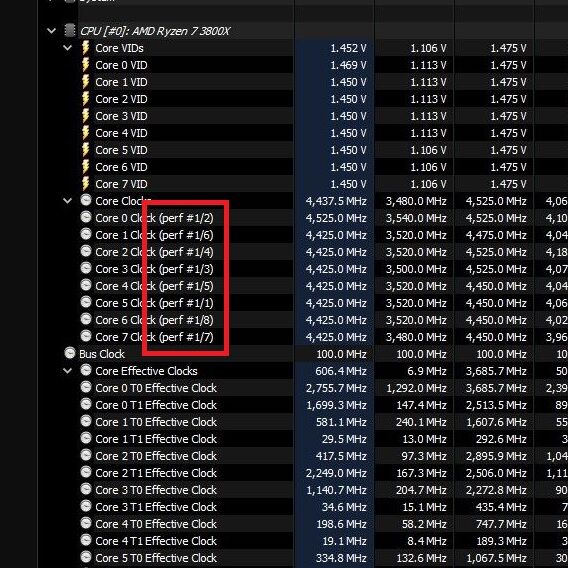Viewport: 568px width, 568px height.
Task: Click the clock icon of Core 1 T0 Effective Clock
Action: pos(86,421)
